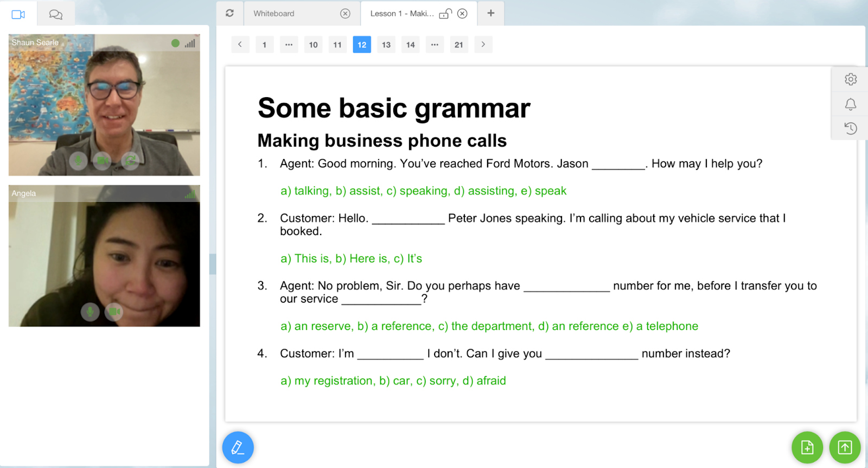Open the notifications bell icon
Screen dimensions: 868x468
click(x=850, y=104)
